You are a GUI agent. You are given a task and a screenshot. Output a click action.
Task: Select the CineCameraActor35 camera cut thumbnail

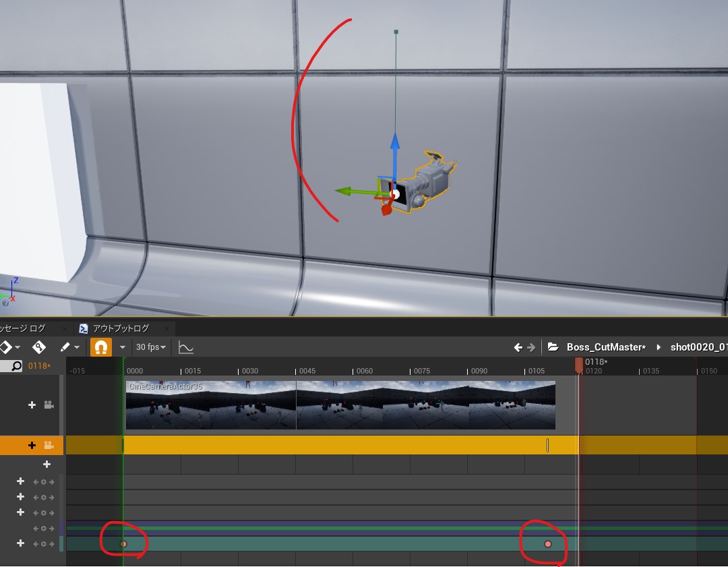[x=340, y=405]
